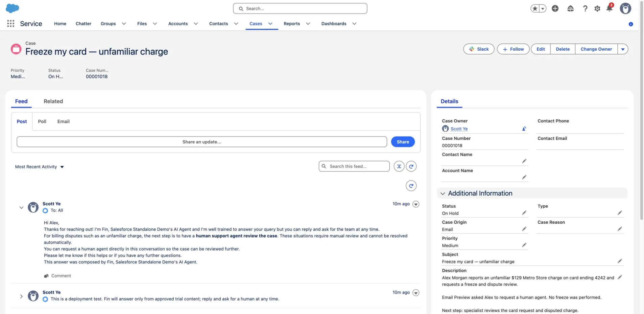Viewport: 644px width, 314px height.
Task: Open Favorites star icon
Action: pyautogui.click(x=535, y=8)
